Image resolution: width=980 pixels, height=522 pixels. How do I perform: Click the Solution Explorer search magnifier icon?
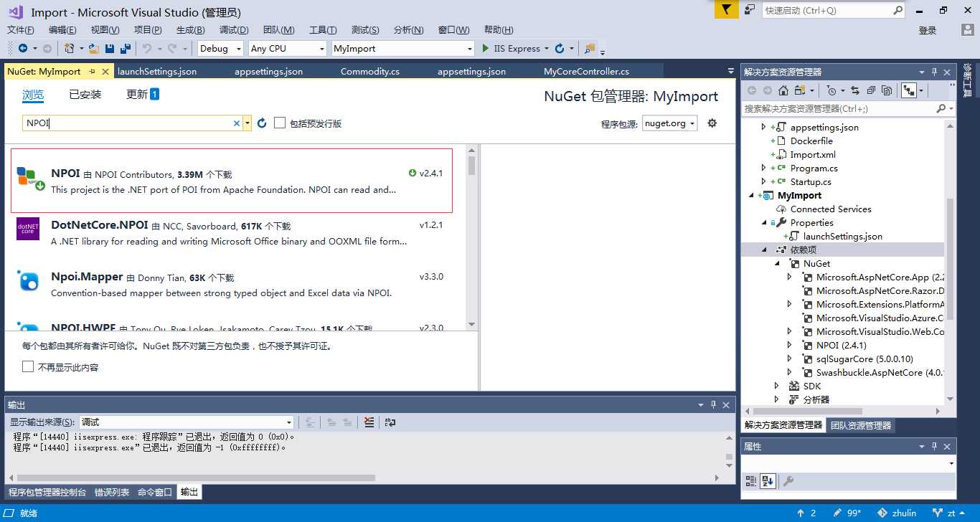coord(941,108)
